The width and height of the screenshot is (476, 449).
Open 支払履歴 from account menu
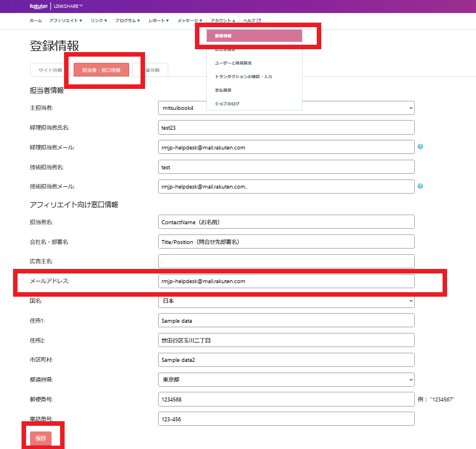click(223, 90)
